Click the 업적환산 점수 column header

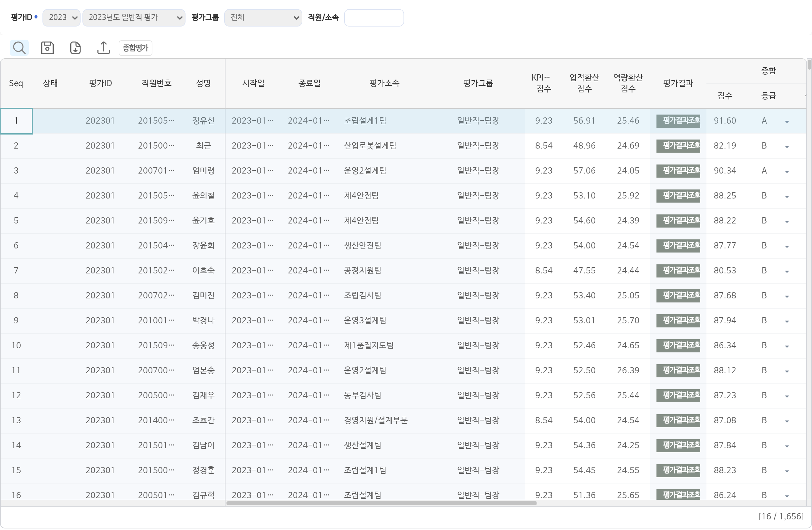pos(584,83)
